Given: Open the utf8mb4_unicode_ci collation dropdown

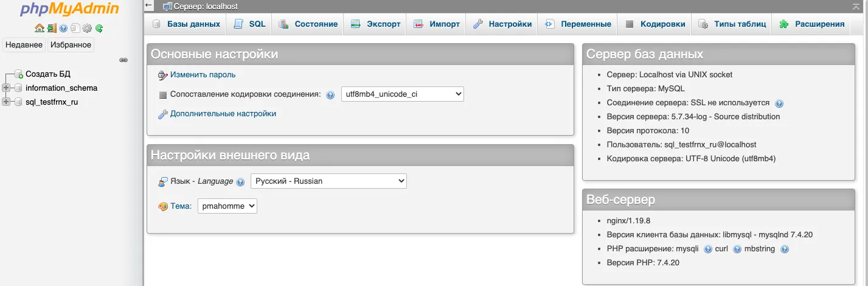Looking at the screenshot, I should 402,94.
